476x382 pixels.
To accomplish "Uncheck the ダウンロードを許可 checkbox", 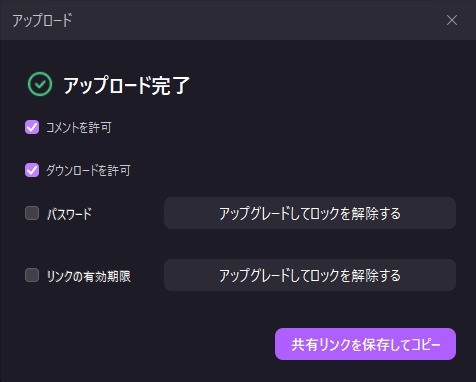I will point(32,170).
